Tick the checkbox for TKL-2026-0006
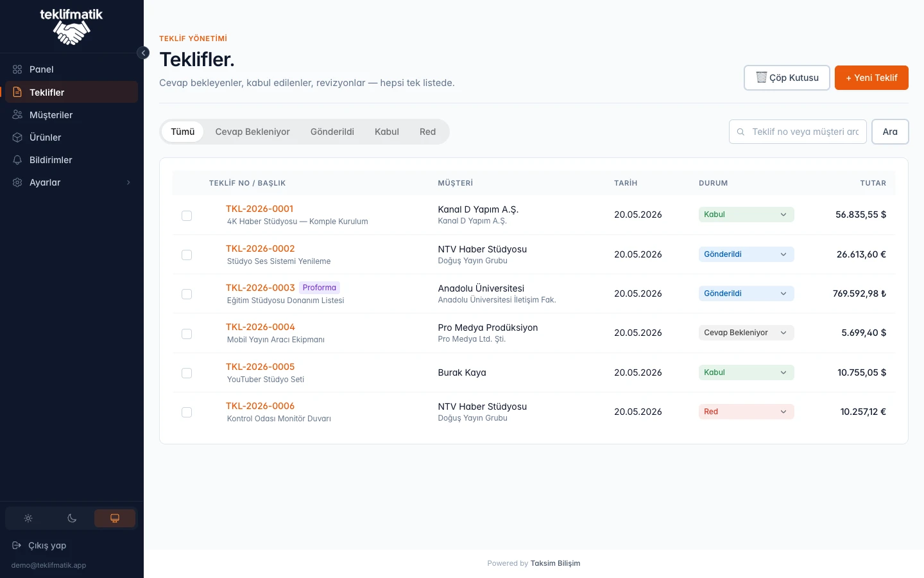The width and height of the screenshot is (924, 578). [x=187, y=412]
